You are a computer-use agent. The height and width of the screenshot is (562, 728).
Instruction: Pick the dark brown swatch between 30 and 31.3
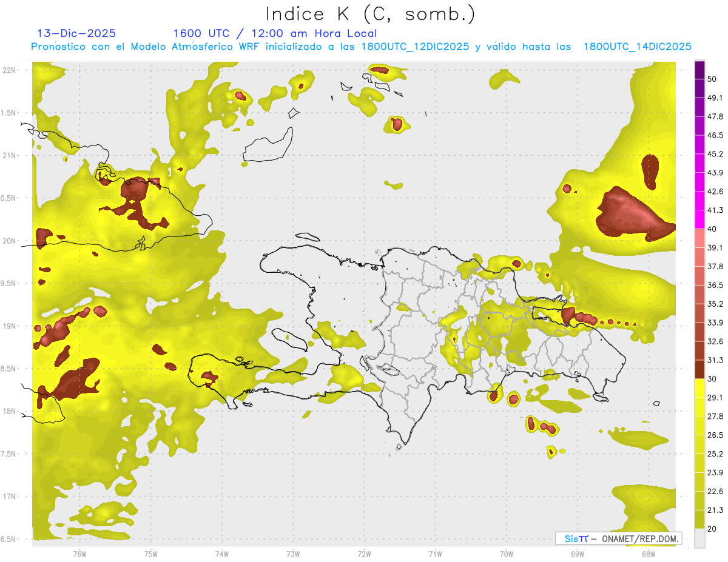699,370
